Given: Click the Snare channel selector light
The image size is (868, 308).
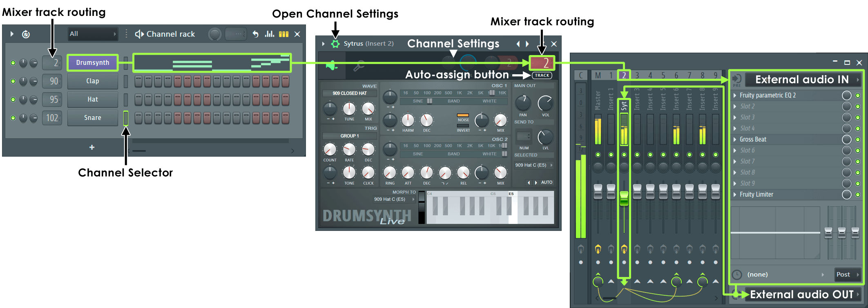Looking at the screenshot, I should (x=126, y=118).
